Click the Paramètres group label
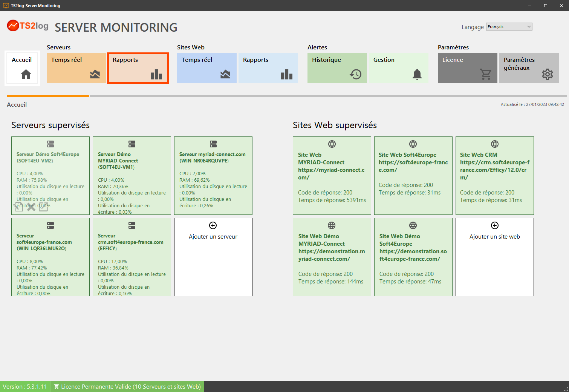The height and width of the screenshot is (392, 569). 453,47
